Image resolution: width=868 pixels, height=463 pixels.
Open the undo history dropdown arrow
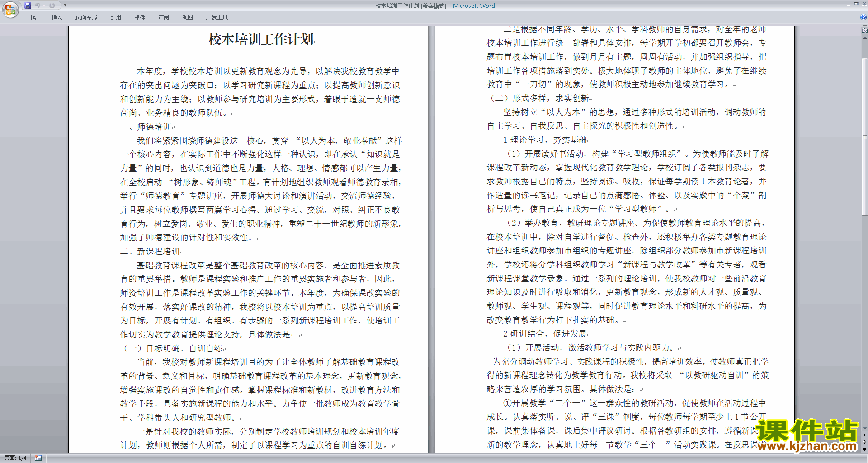coord(44,5)
